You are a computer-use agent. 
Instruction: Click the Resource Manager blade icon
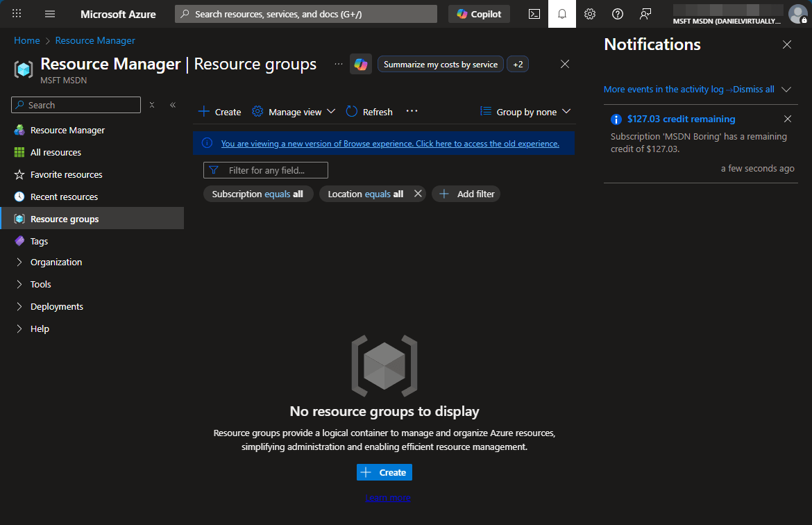click(x=24, y=69)
